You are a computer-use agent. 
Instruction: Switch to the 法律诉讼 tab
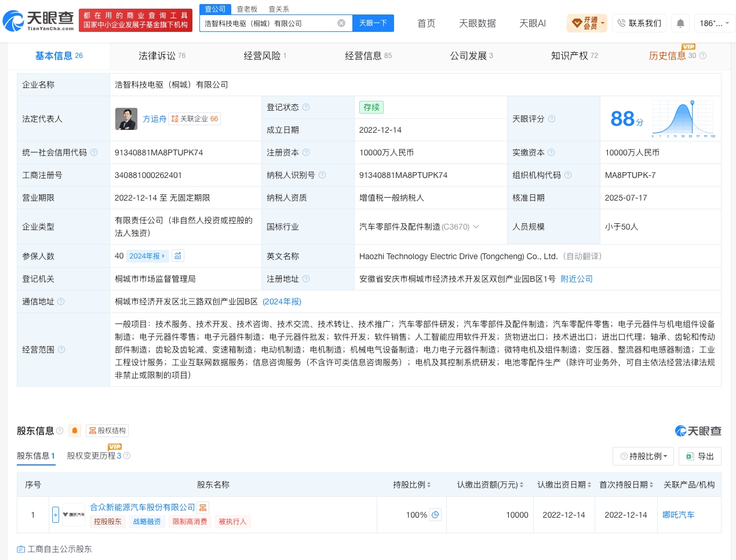(x=162, y=56)
